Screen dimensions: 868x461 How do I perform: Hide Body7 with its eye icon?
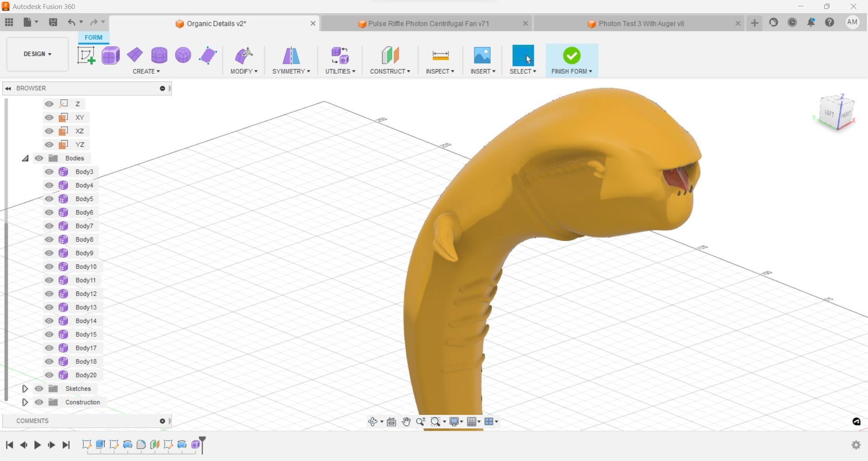[x=49, y=226]
